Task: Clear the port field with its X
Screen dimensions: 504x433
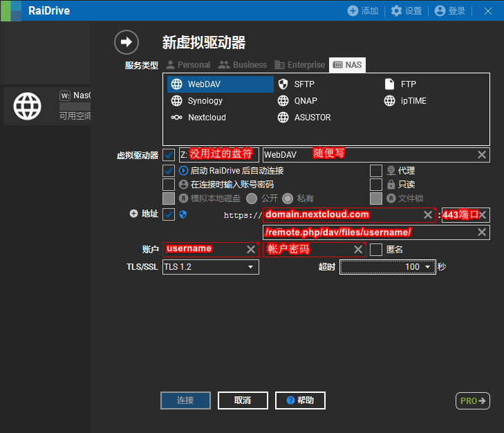Action: coord(483,215)
